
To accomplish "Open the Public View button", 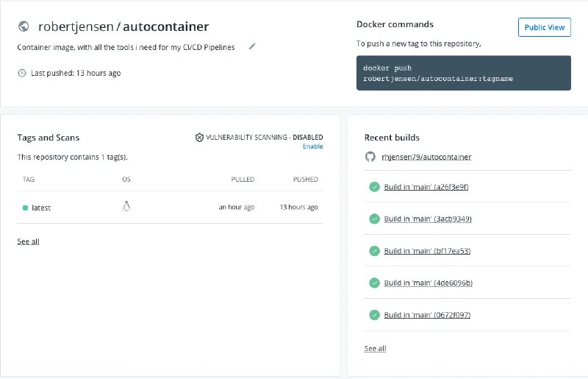I will (x=544, y=27).
